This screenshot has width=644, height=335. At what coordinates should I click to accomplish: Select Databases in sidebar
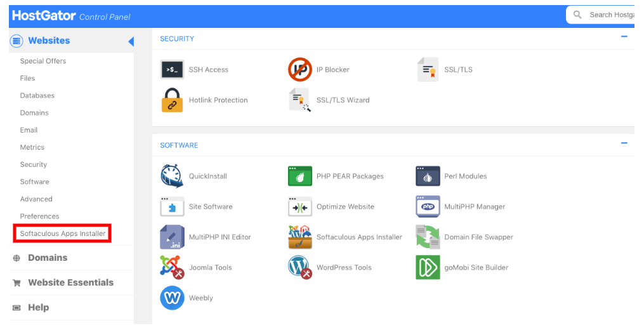[x=37, y=96]
